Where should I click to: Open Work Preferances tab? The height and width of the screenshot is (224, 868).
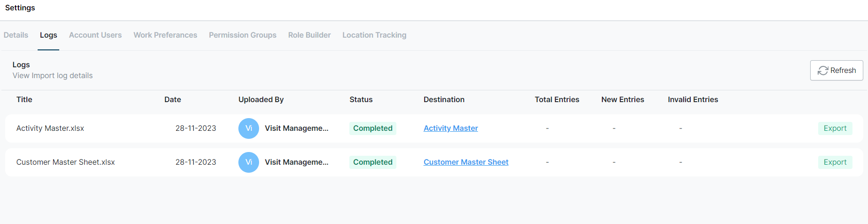(166, 35)
